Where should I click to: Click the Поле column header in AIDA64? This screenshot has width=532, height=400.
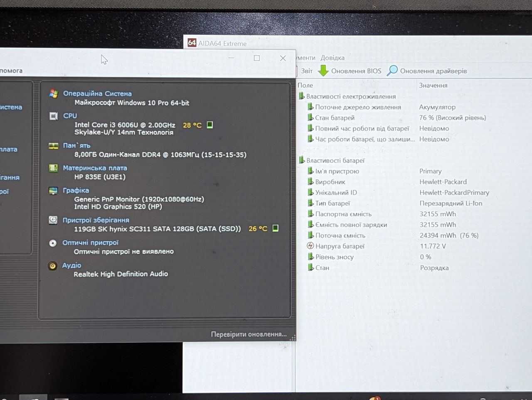coord(305,85)
